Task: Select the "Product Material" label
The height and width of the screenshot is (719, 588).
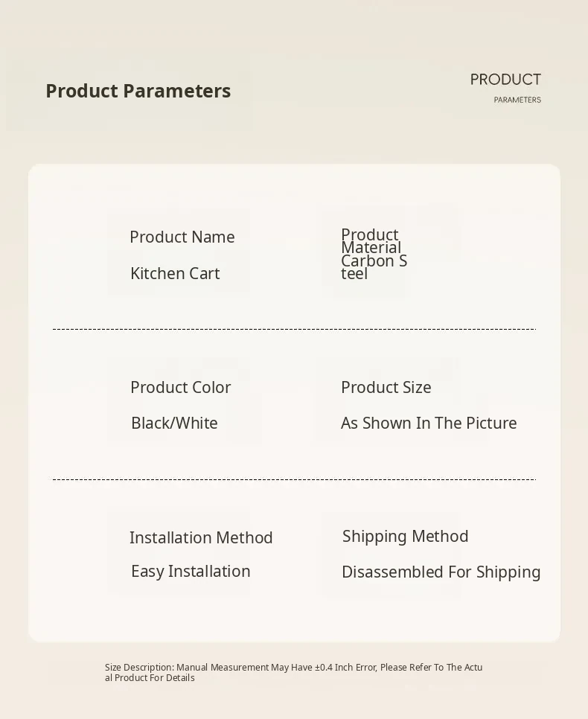Action: tap(371, 241)
